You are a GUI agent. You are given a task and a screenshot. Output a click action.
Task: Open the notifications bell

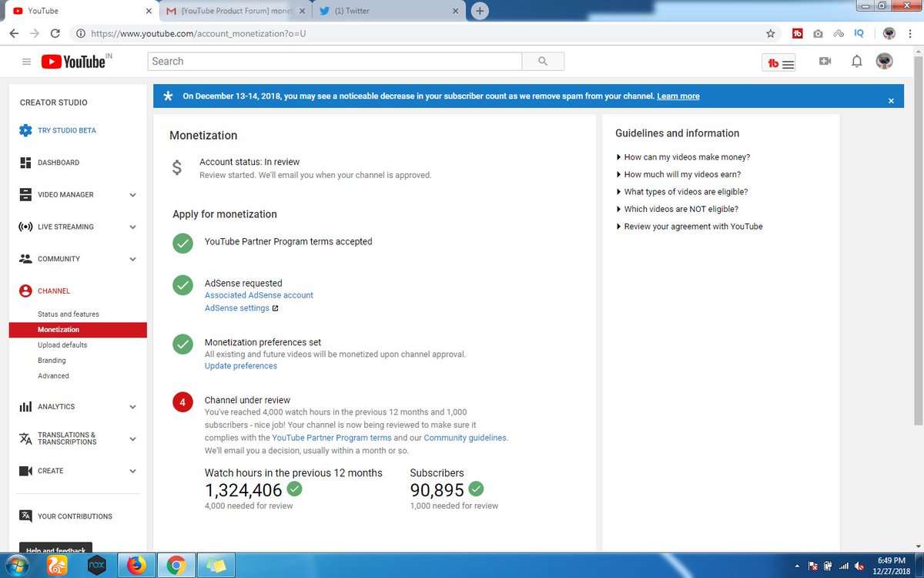pos(856,62)
